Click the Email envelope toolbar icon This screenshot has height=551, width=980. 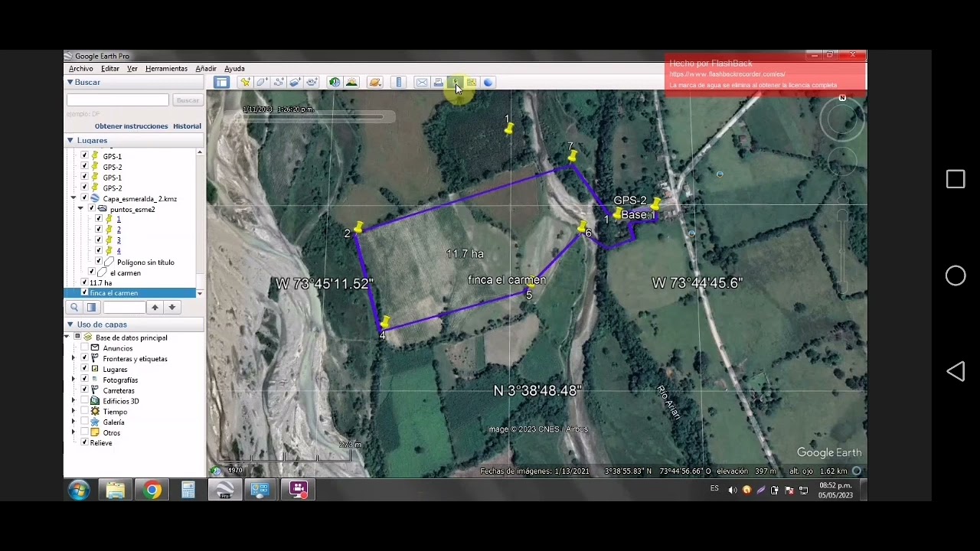point(421,83)
